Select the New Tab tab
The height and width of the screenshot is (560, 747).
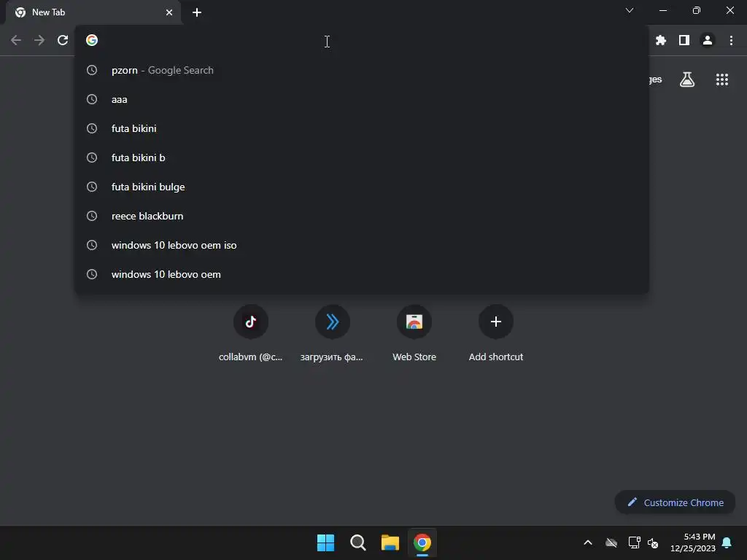(93, 12)
